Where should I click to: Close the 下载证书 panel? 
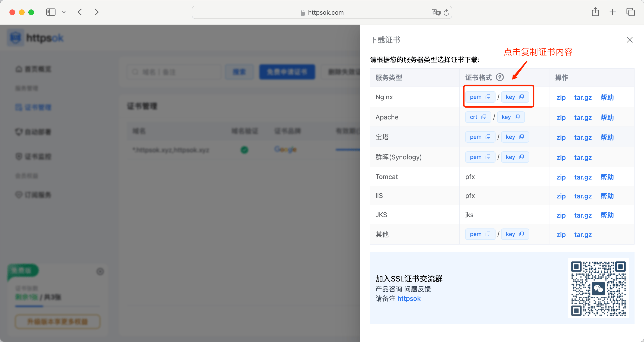630,40
